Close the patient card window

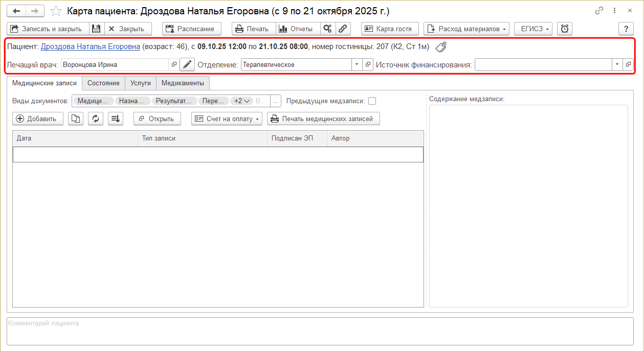630,11
